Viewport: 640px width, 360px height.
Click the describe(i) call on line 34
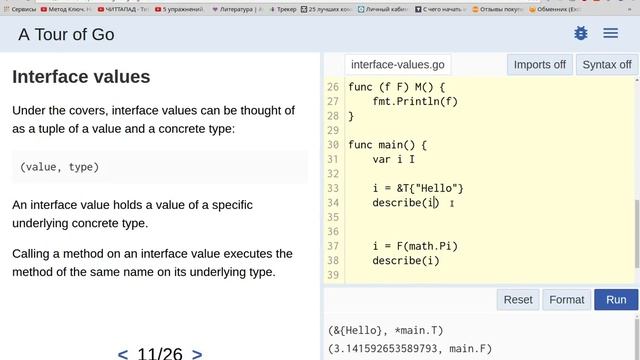[406, 202]
